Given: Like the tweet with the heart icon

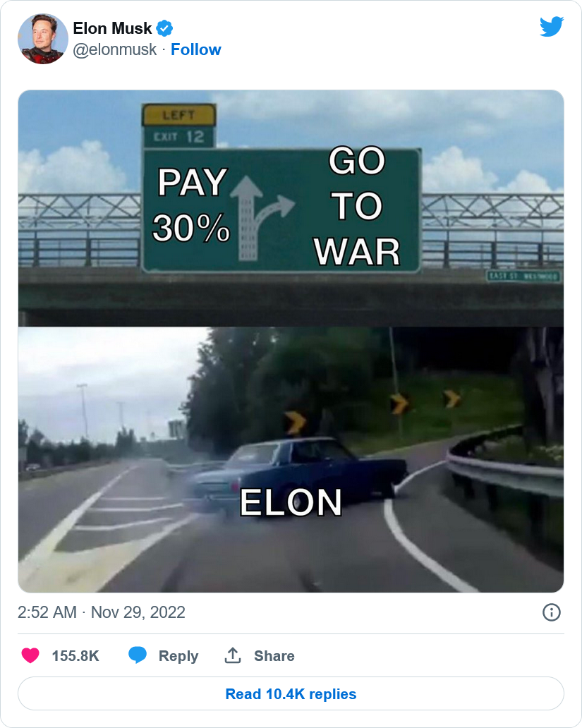Looking at the screenshot, I should [x=30, y=655].
